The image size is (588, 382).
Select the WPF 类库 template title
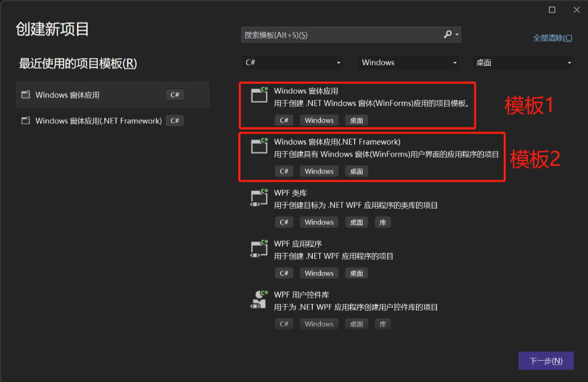[290, 193]
